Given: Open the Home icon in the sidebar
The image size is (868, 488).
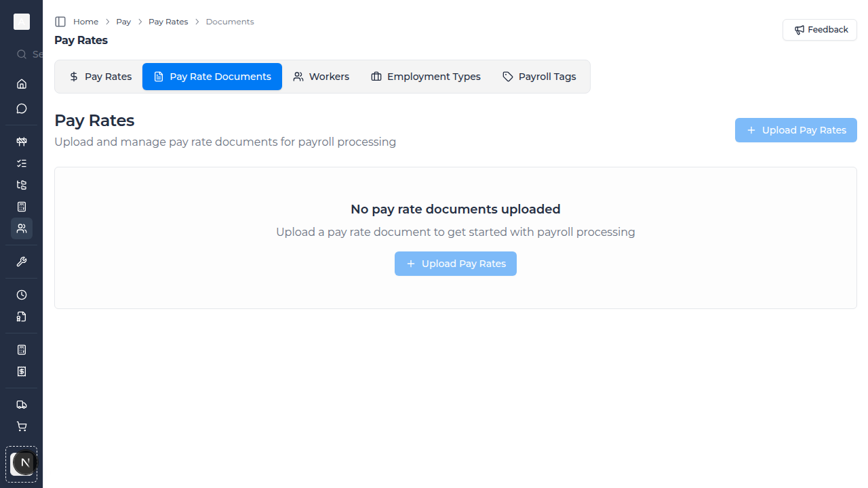Looking at the screenshot, I should tap(22, 84).
